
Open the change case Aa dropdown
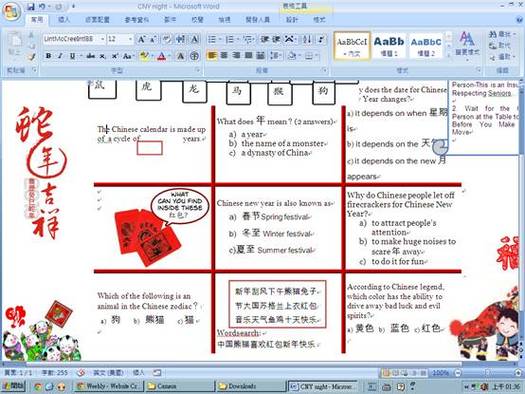[x=128, y=56]
